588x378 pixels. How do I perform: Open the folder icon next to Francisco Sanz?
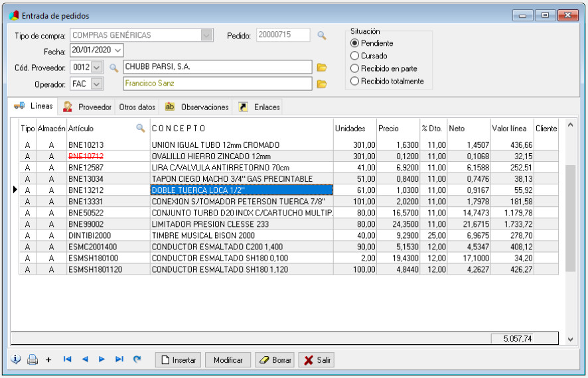click(x=322, y=84)
